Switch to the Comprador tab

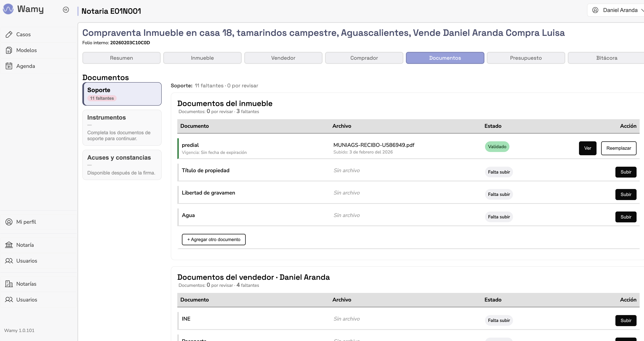(364, 58)
